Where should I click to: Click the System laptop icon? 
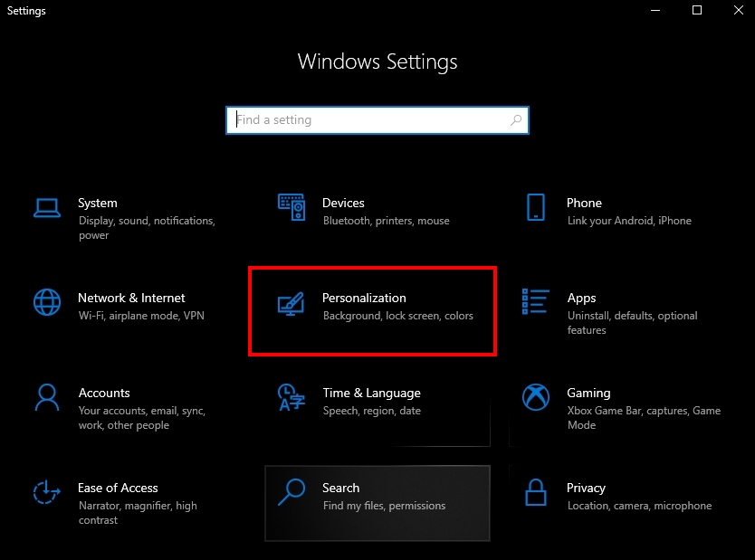point(47,208)
